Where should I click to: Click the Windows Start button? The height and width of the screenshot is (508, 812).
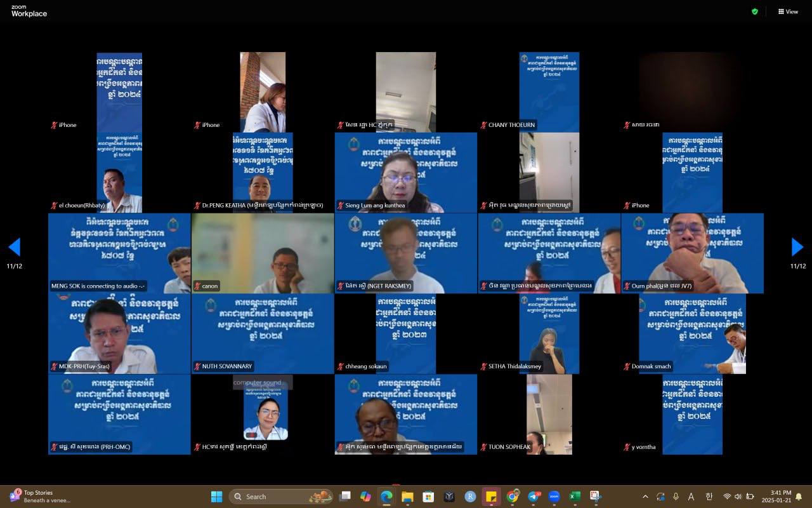[216, 497]
